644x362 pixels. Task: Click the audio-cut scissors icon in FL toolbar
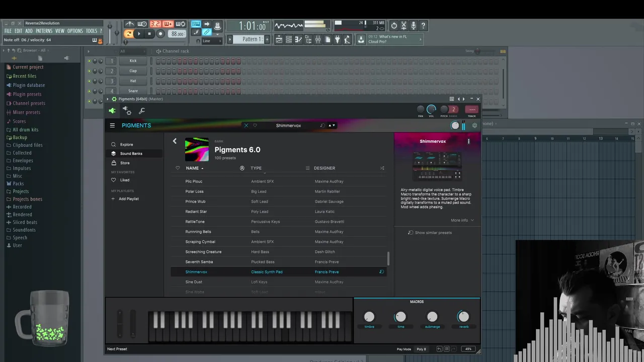[x=404, y=25]
